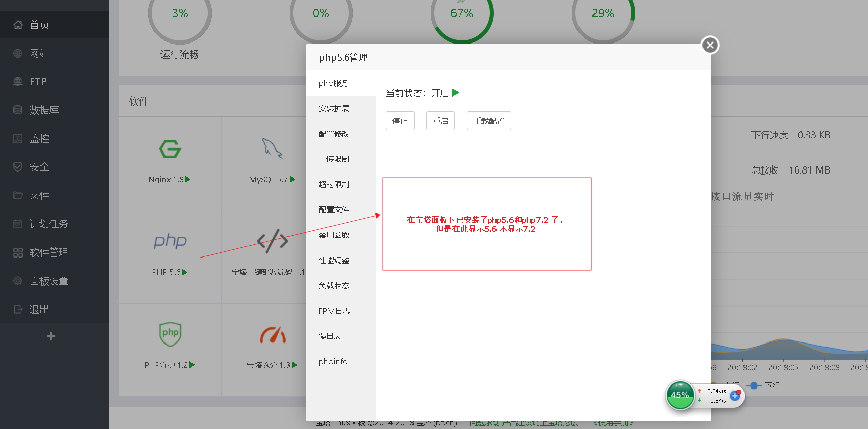
Task: Open the 超时限制 tab
Action: (341, 185)
